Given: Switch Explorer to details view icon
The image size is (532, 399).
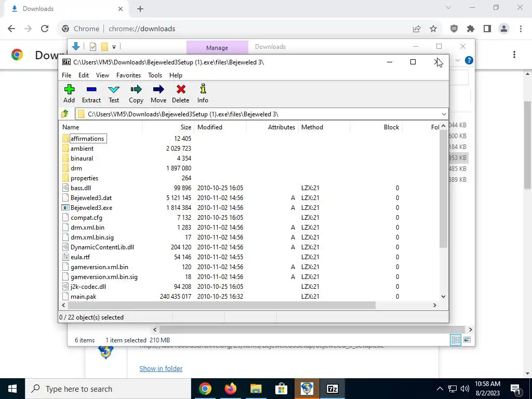Looking at the screenshot, I should click(x=456, y=340).
